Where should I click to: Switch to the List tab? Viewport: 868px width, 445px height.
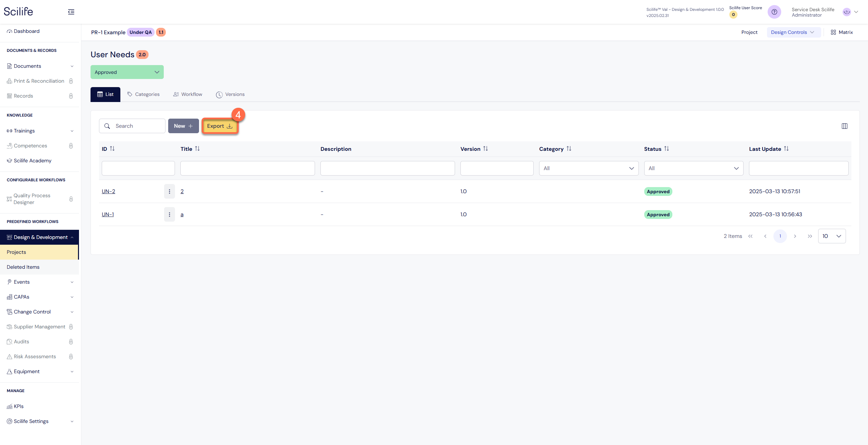point(105,95)
